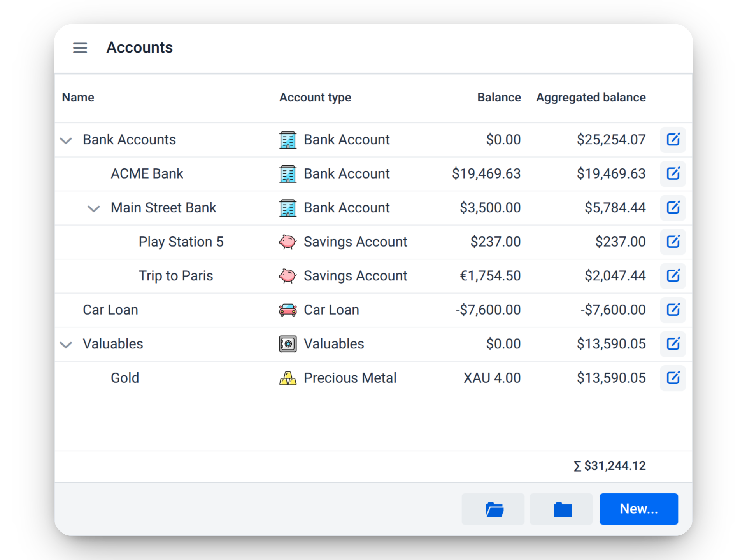
Task: Click the New... button
Action: coord(638,509)
